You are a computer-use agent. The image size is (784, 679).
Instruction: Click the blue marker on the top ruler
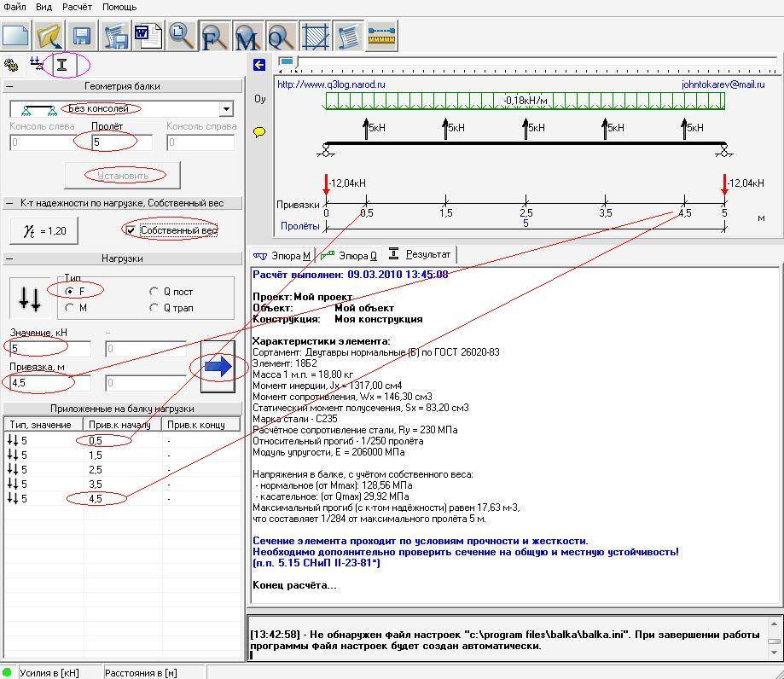click(x=286, y=61)
